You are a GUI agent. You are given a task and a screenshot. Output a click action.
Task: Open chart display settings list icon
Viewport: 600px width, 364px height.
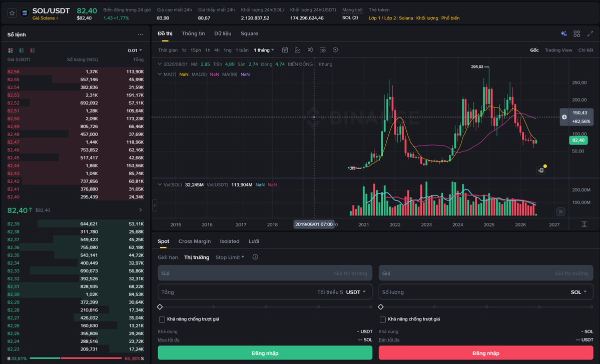(x=323, y=50)
